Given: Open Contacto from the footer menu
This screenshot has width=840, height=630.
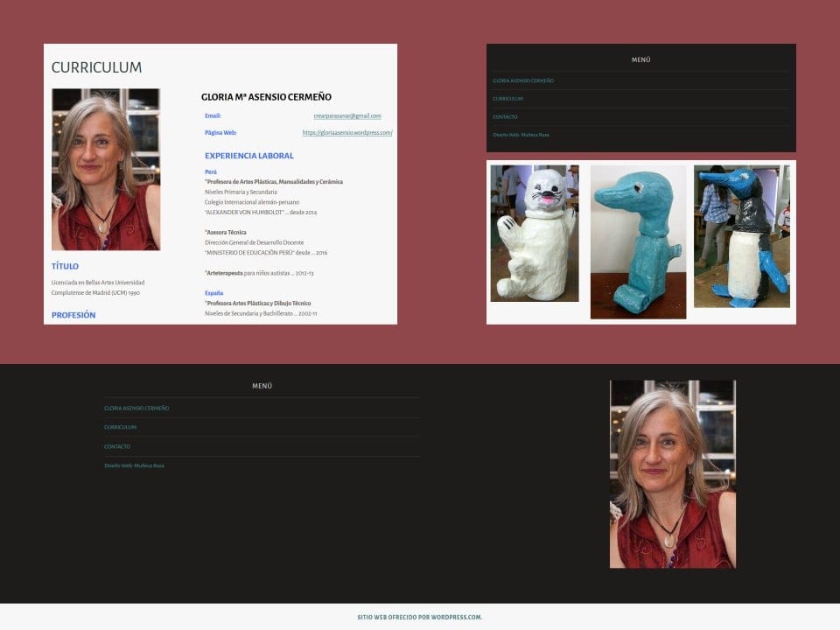Looking at the screenshot, I should 117,446.
